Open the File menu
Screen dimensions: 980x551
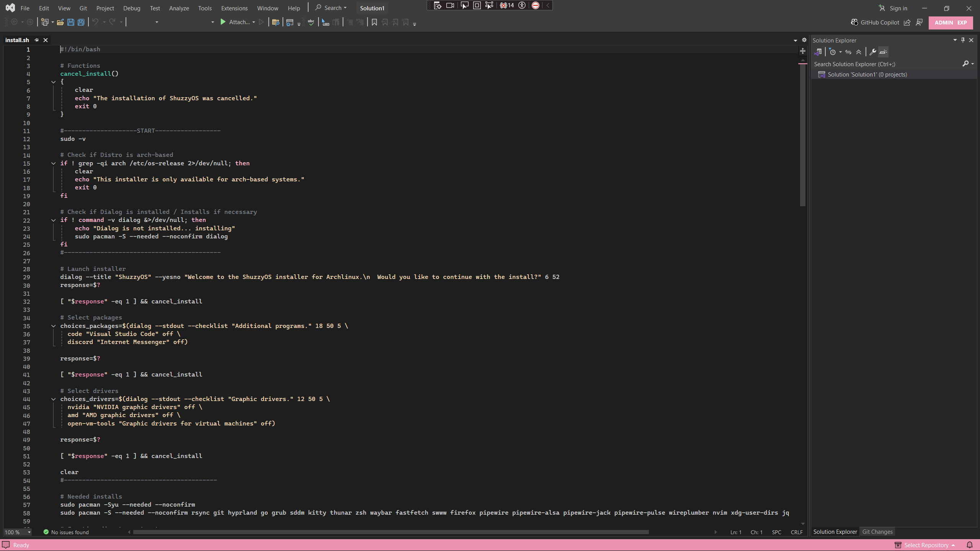[25, 8]
